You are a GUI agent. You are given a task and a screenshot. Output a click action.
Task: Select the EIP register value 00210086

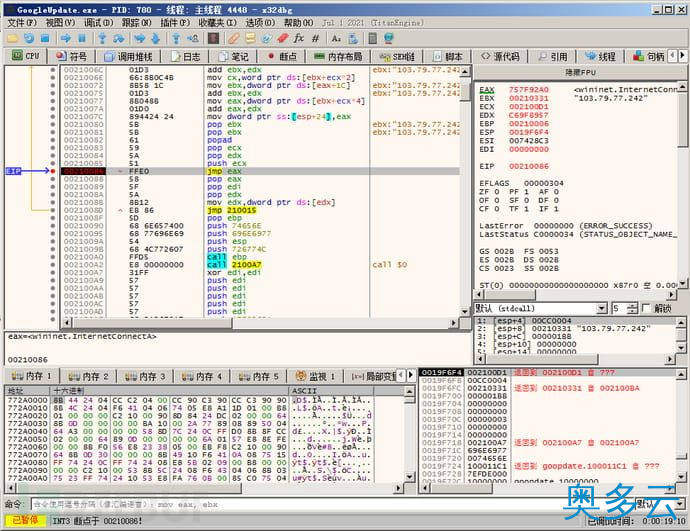[529, 166]
